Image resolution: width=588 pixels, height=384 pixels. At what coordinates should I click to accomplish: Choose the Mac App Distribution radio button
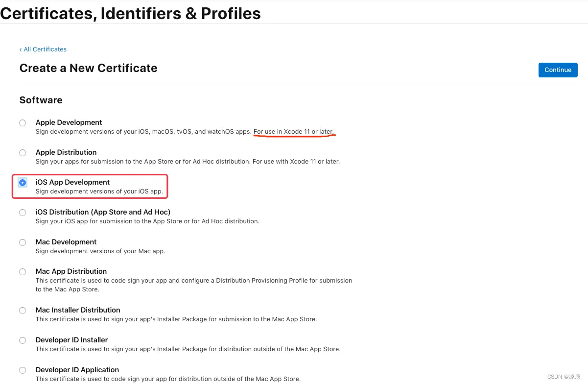click(23, 272)
